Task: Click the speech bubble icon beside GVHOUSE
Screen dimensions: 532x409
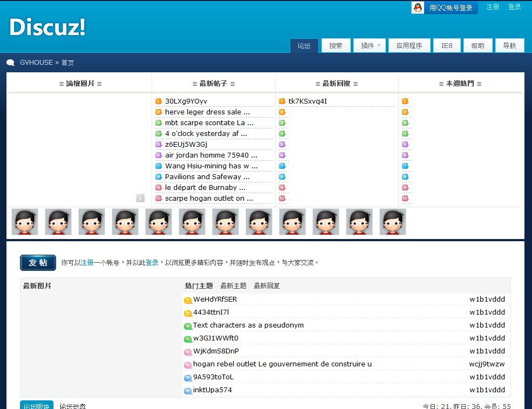Action: click(10, 63)
